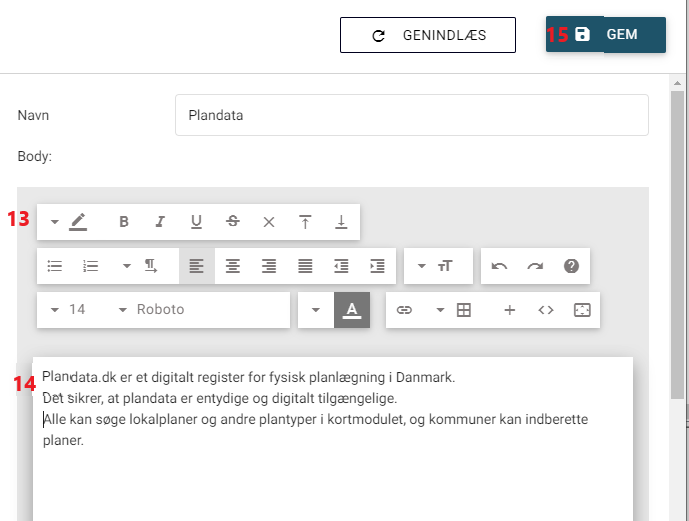This screenshot has width=689, height=521.
Task: Insert an unordered bullet list
Action: (x=55, y=266)
